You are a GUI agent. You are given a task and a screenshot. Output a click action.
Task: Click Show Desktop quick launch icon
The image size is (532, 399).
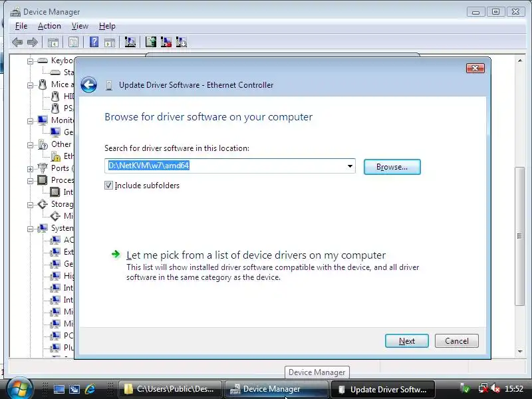tap(59, 389)
